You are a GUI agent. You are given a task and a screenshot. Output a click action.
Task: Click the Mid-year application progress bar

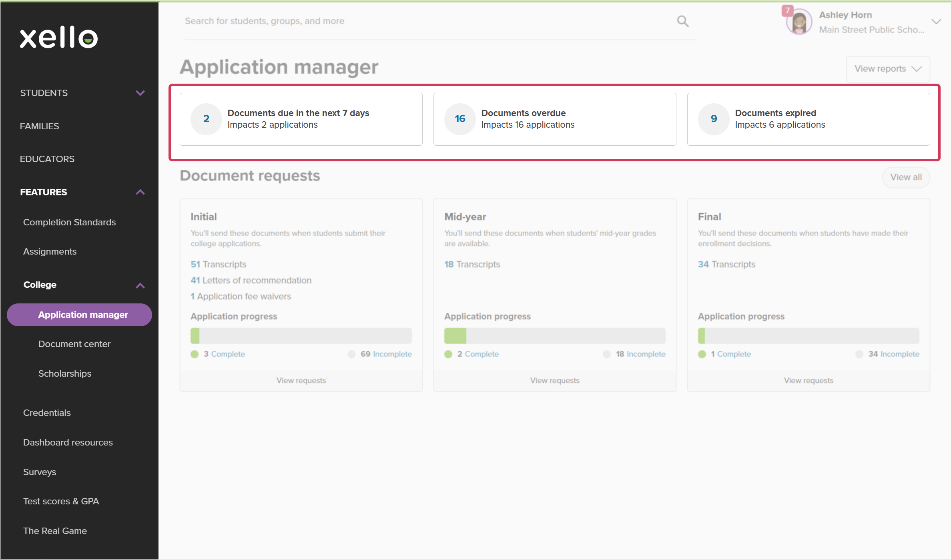click(555, 336)
